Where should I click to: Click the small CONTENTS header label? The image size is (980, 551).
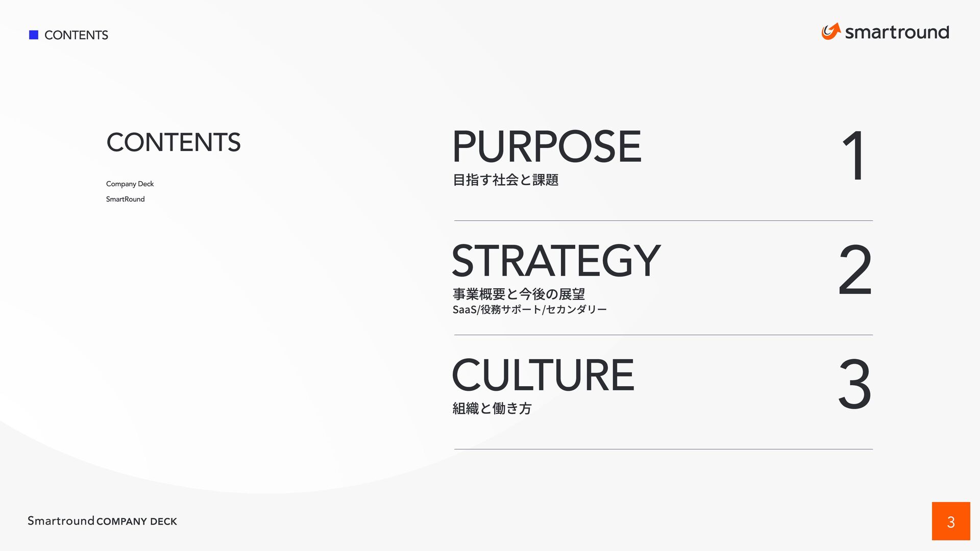pos(76,35)
